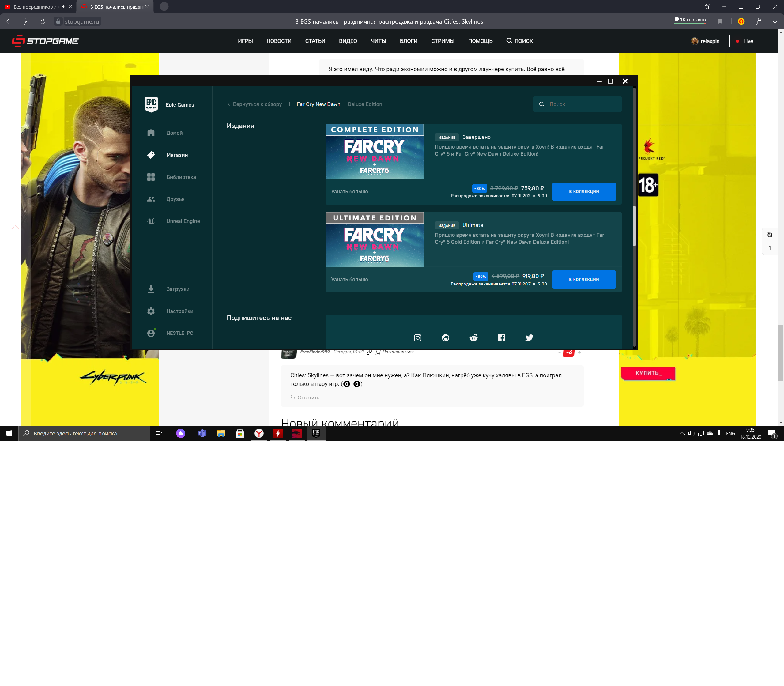
Task: Open БЛОГИ menu on StopGame
Action: pyautogui.click(x=409, y=41)
